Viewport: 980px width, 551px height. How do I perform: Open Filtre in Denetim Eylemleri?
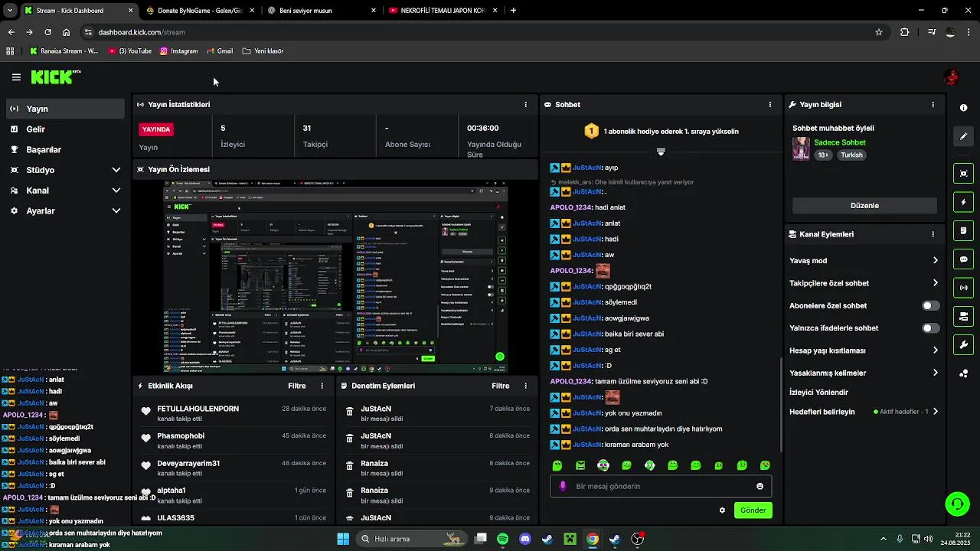[x=501, y=386]
